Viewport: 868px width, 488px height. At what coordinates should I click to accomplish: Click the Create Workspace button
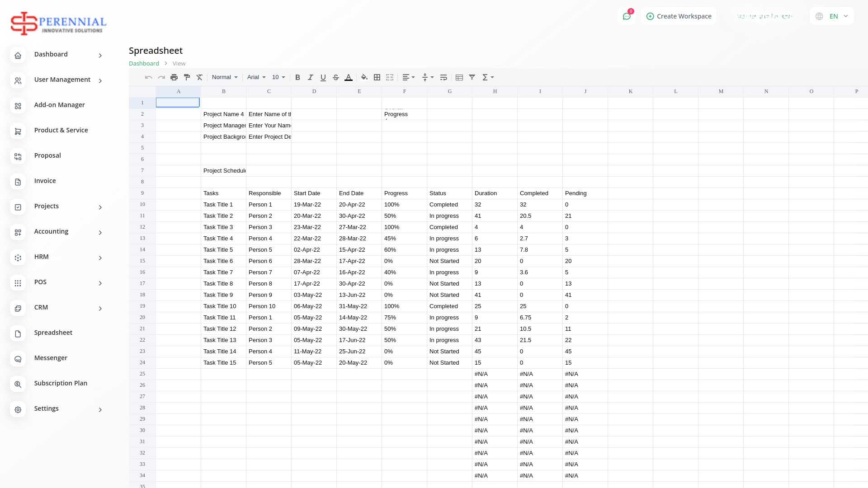(679, 16)
